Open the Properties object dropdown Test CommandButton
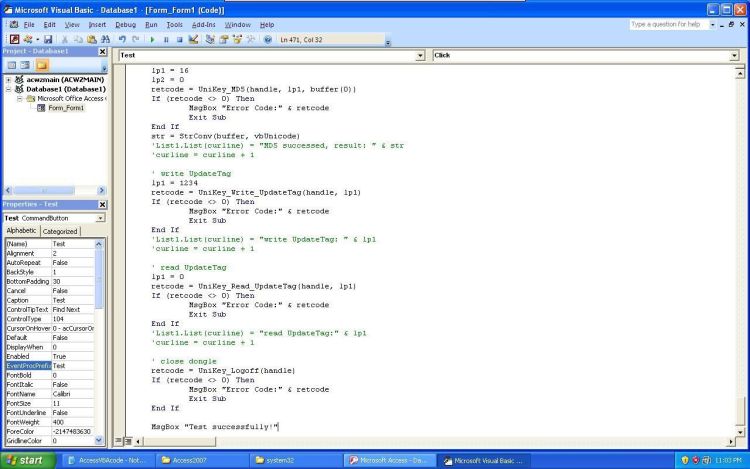This screenshot has height=469, width=750. [100, 218]
